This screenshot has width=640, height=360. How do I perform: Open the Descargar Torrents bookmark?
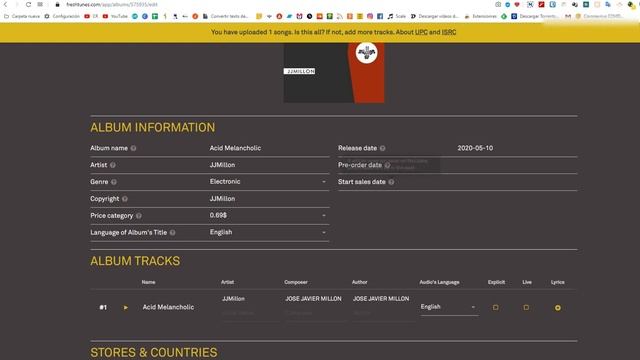pyautogui.click(x=535, y=16)
